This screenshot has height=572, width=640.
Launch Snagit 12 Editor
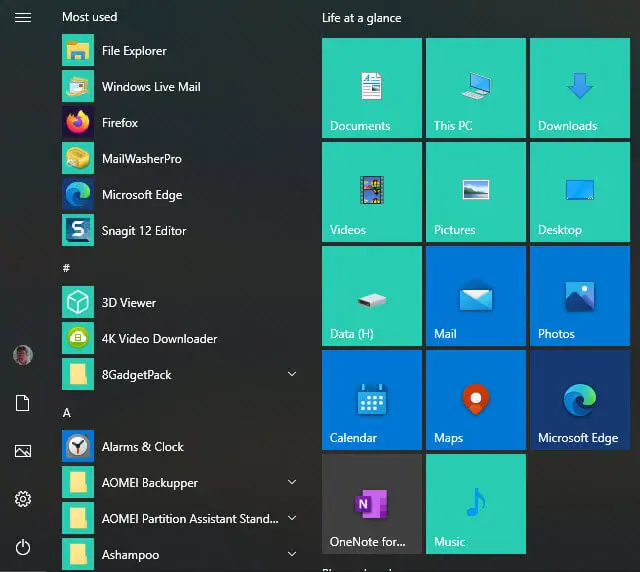[181, 230]
